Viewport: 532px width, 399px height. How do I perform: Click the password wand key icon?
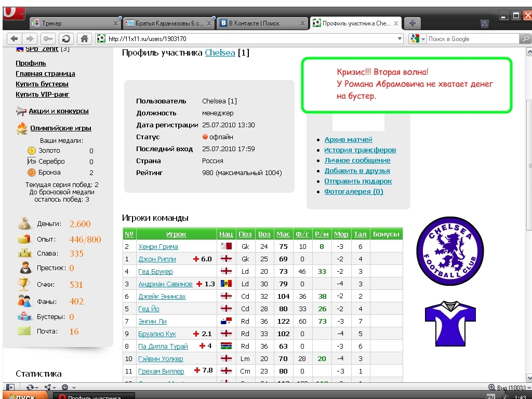pyautogui.click(x=48, y=38)
